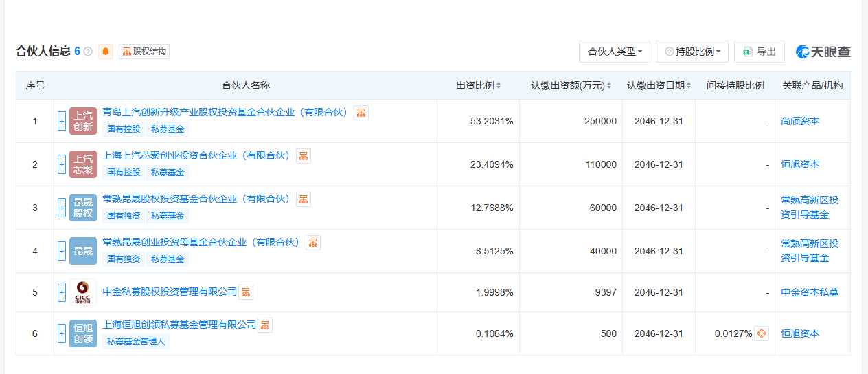Open the 中金资本私募 link
Screen dimensions: 868x374
(810, 292)
